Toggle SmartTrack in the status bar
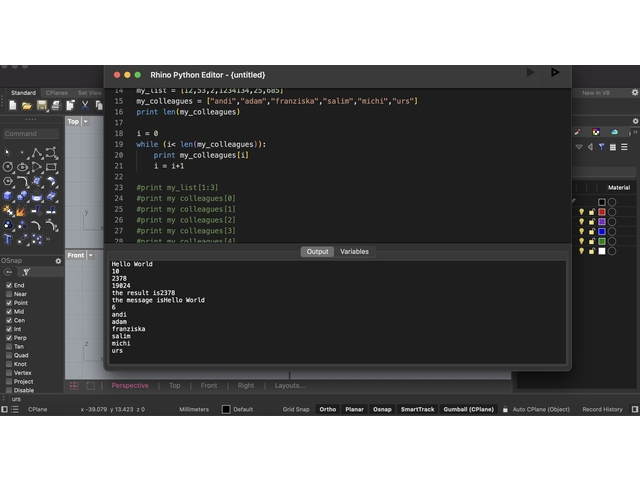This screenshot has width=640, height=480. [417, 409]
